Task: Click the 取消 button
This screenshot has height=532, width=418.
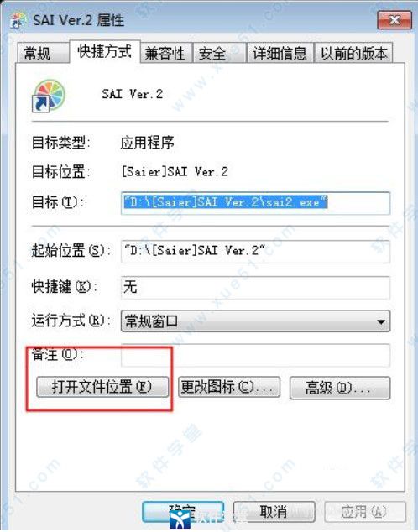Action: coord(274,512)
